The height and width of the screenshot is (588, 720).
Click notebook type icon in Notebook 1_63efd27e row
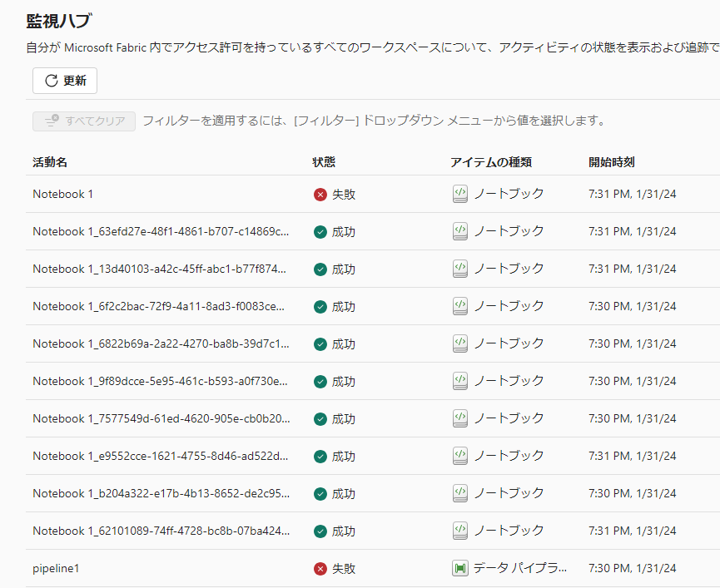(460, 231)
